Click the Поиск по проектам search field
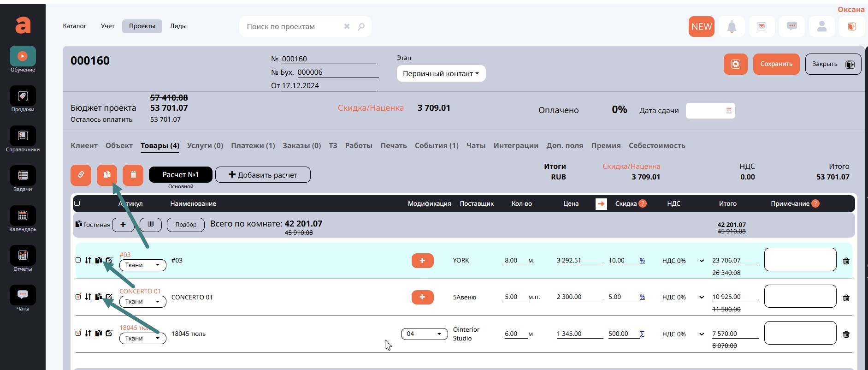 [x=293, y=27]
